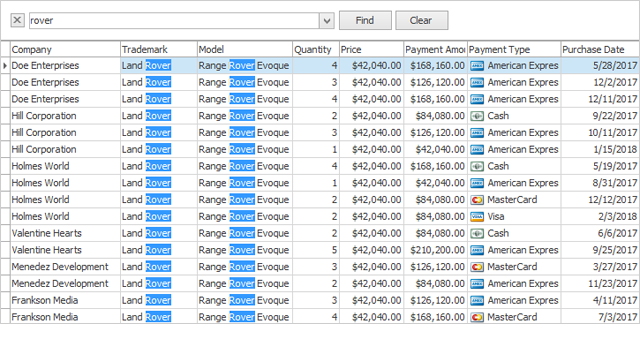This screenshot has height=360, width=640.
Task: Click the Cash icon for 6/6/2017 purchase
Action: click(477, 233)
